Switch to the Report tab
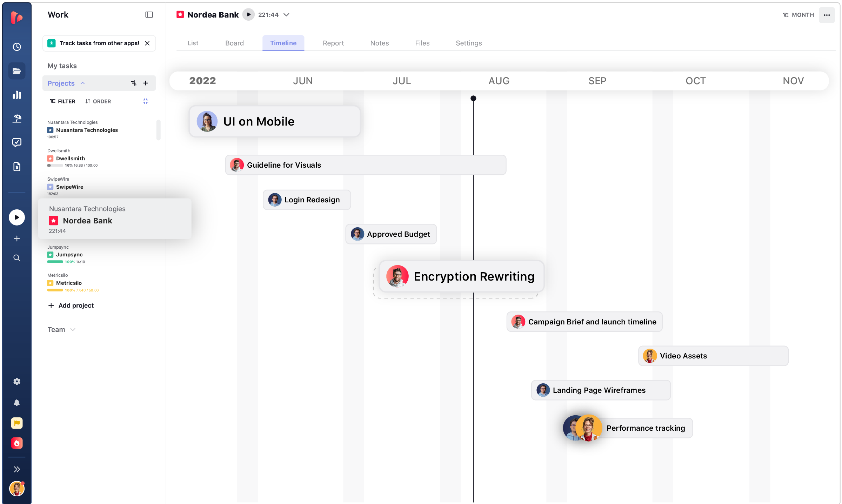Viewport: 842px width, 504px height. click(x=333, y=43)
